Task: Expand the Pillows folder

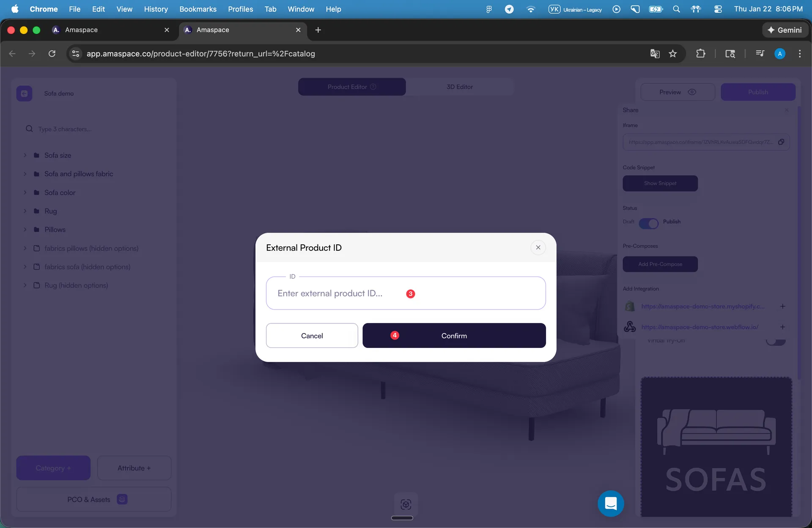Action: [25, 230]
